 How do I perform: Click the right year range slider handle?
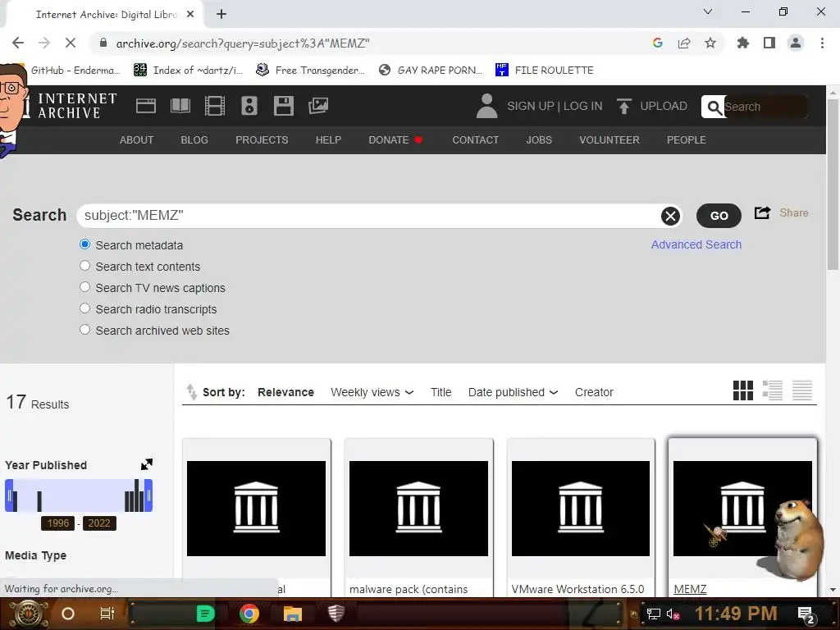tap(148, 495)
